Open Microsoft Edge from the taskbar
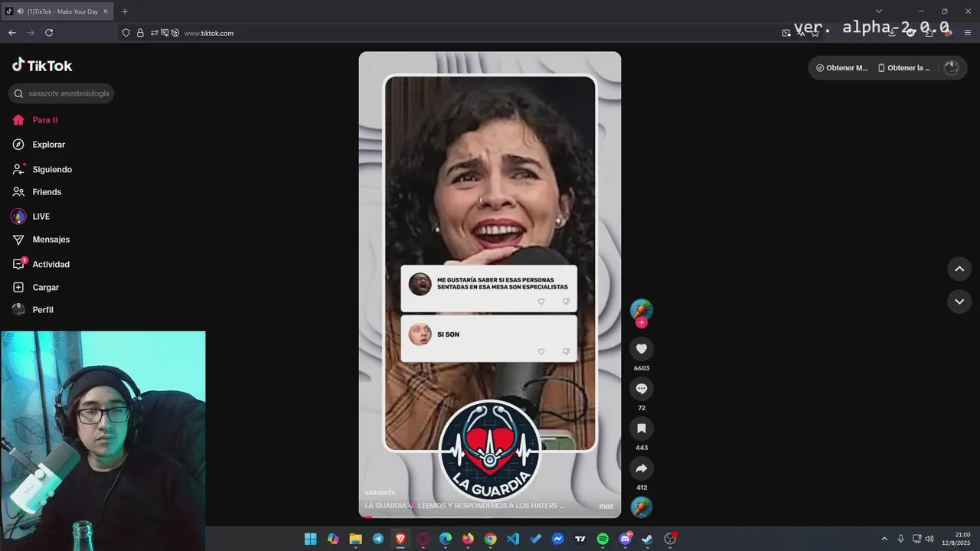The height and width of the screenshot is (551, 980). coord(446,539)
